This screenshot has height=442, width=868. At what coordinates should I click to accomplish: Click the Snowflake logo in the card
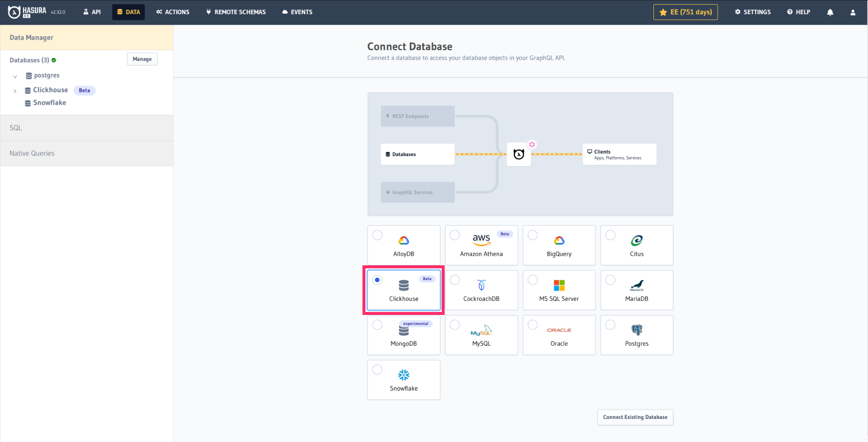[x=404, y=375]
